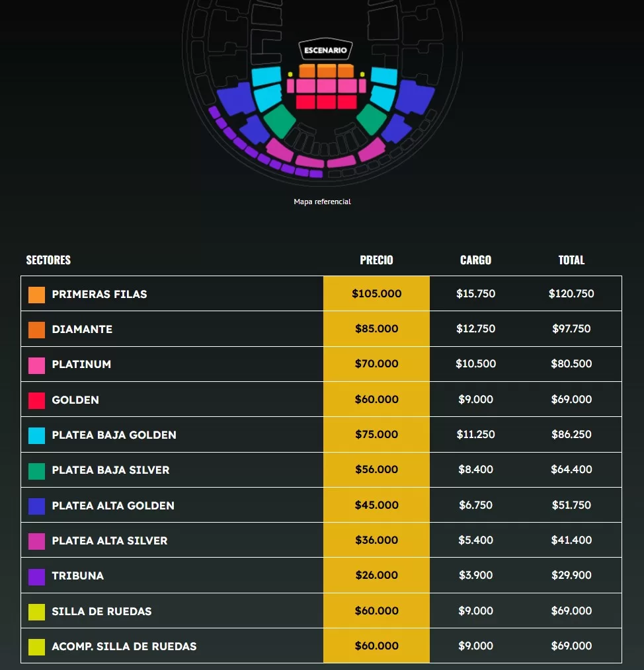Select the cyan Platea Baja Golden swatch
Screen dimensions: 644x670
tap(36, 435)
